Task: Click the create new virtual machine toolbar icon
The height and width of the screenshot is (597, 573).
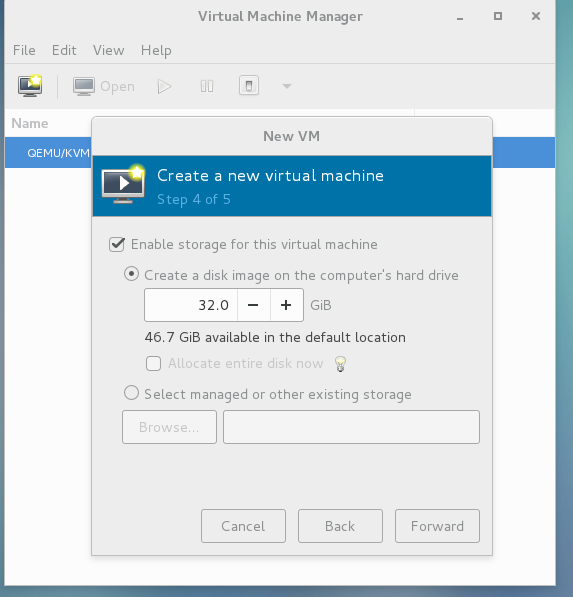Action: pos(30,86)
